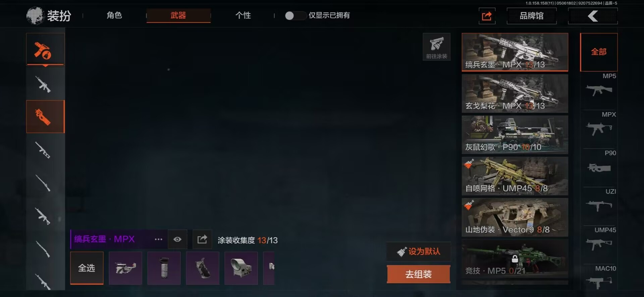Open the share icon in top bar
This screenshot has height=297, width=644.
(x=487, y=16)
